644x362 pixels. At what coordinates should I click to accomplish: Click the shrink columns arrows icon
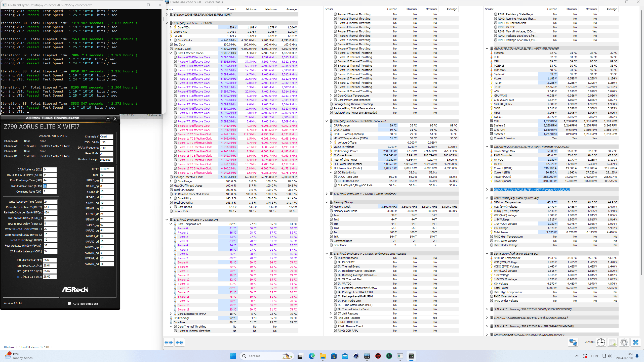tap(179, 342)
